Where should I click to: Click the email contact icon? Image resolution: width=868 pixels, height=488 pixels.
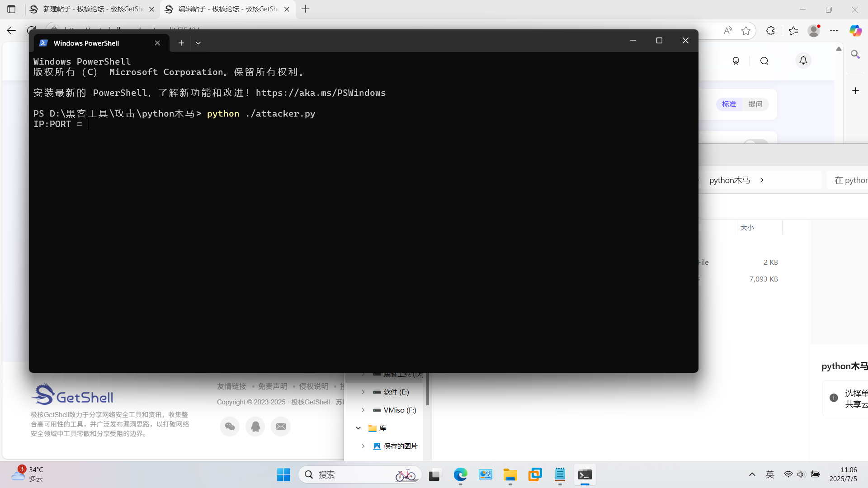(281, 427)
